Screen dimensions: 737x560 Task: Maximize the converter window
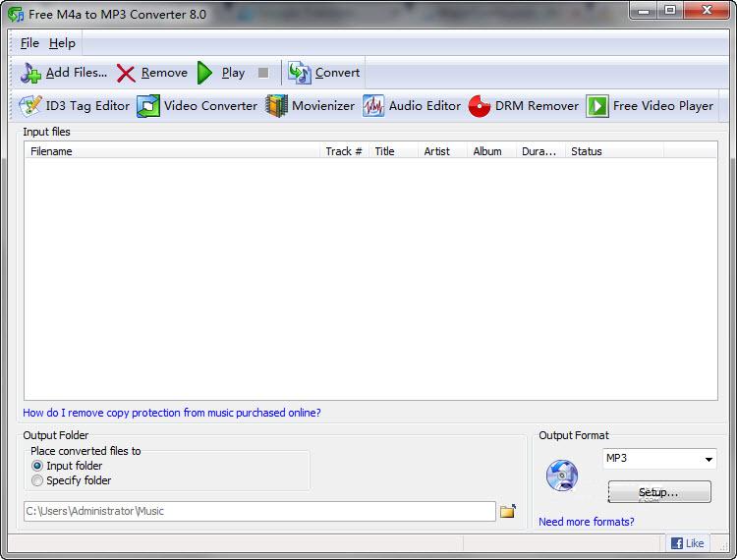pos(670,11)
